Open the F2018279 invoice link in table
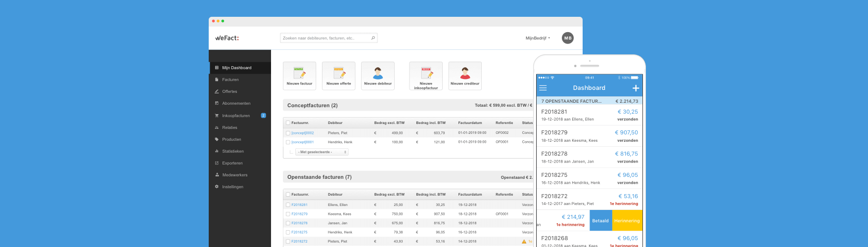Image resolution: width=868 pixels, height=247 pixels. (299, 214)
